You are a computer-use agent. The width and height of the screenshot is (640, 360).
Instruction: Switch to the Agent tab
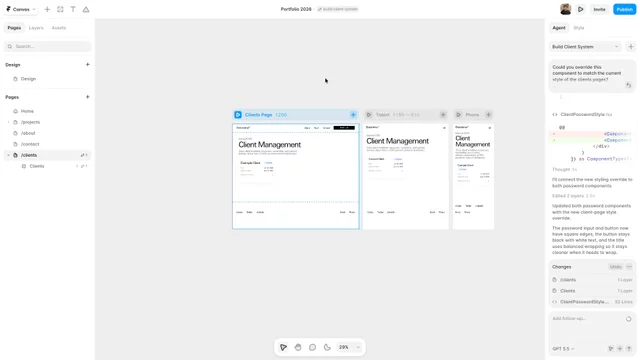tap(559, 28)
